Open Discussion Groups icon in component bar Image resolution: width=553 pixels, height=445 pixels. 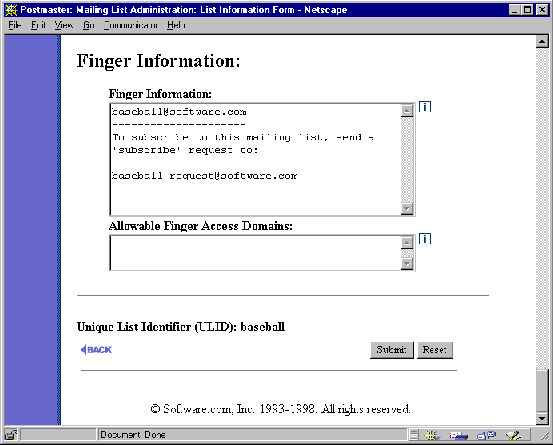tap(486, 435)
